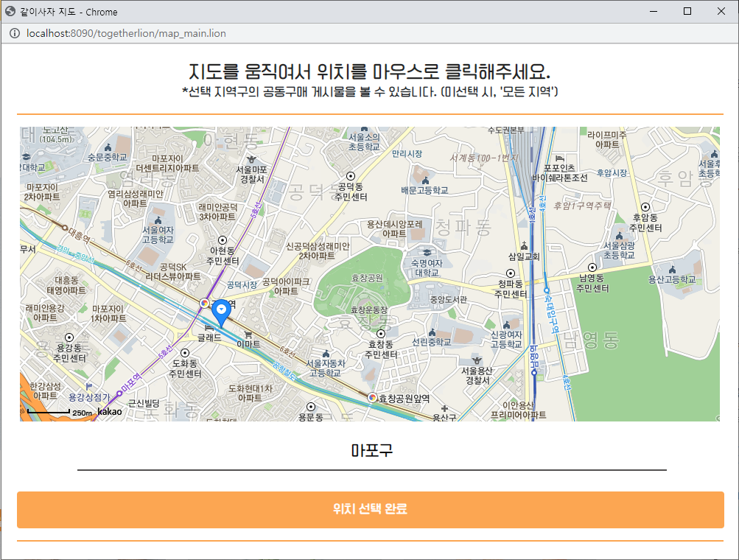Click the 후암동 주민센터 marker icon

(645, 207)
